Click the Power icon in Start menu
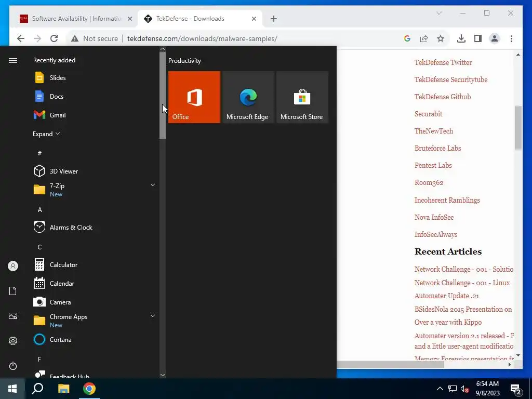532x399 pixels. click(x=13, y=366)
